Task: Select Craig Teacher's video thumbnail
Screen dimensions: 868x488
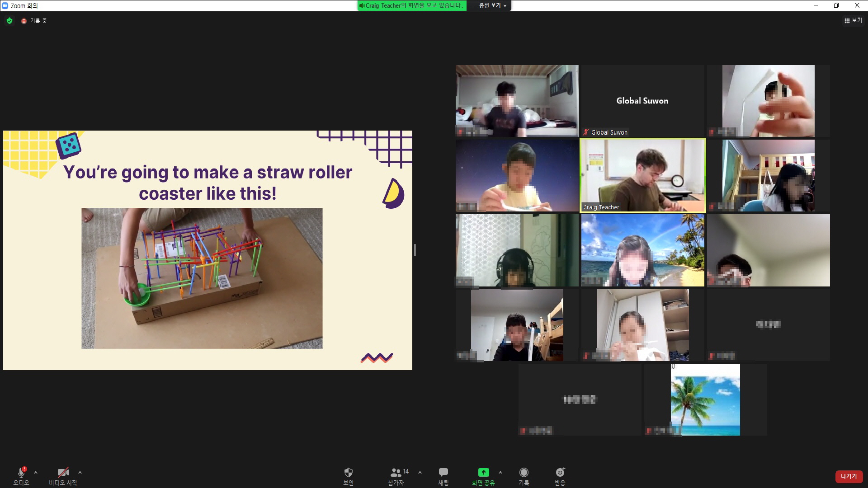Action: click(x=642, y=175)
